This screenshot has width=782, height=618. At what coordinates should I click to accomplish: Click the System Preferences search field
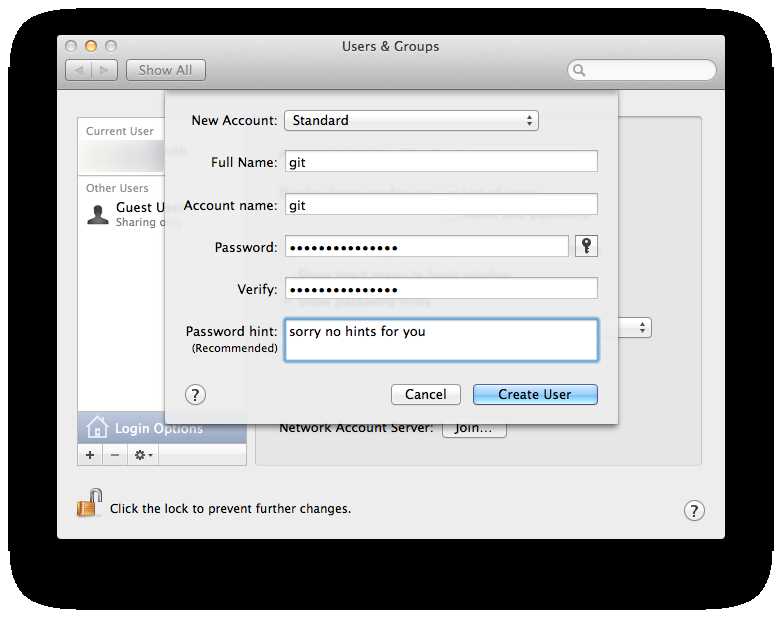click(x=642, y=70)
